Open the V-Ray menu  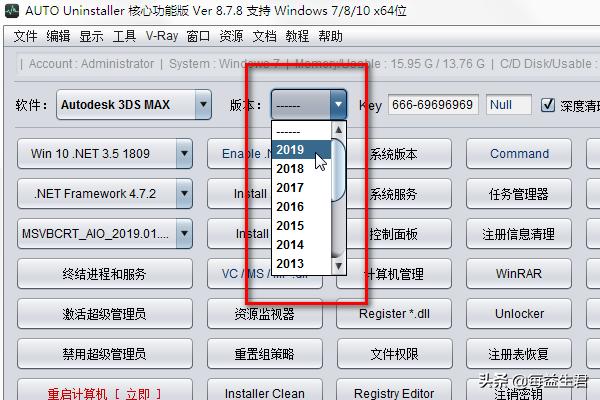(x=162, y=36)
